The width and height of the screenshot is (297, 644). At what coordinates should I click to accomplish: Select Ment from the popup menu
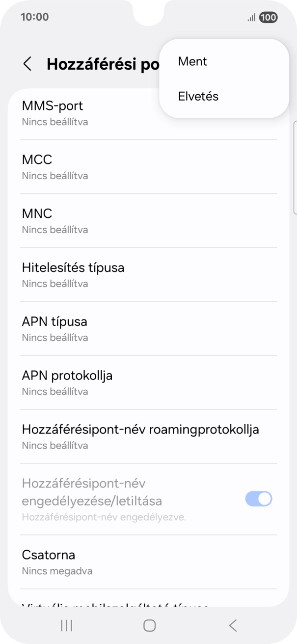pyautogui.click(x=192, y=61)
